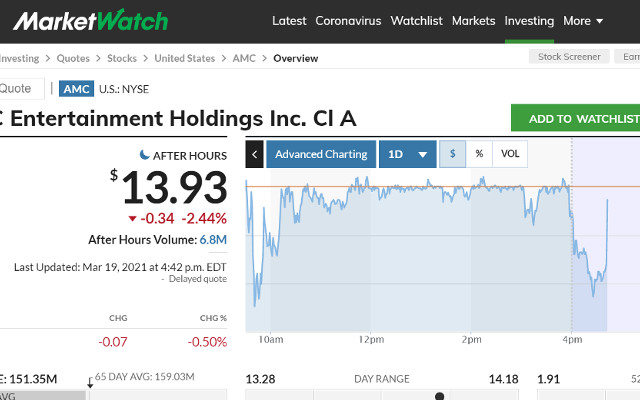Viewport: 640px width, 400px height.
Task: Open the Stock Screener link
Action: click(x=570, y=57)
